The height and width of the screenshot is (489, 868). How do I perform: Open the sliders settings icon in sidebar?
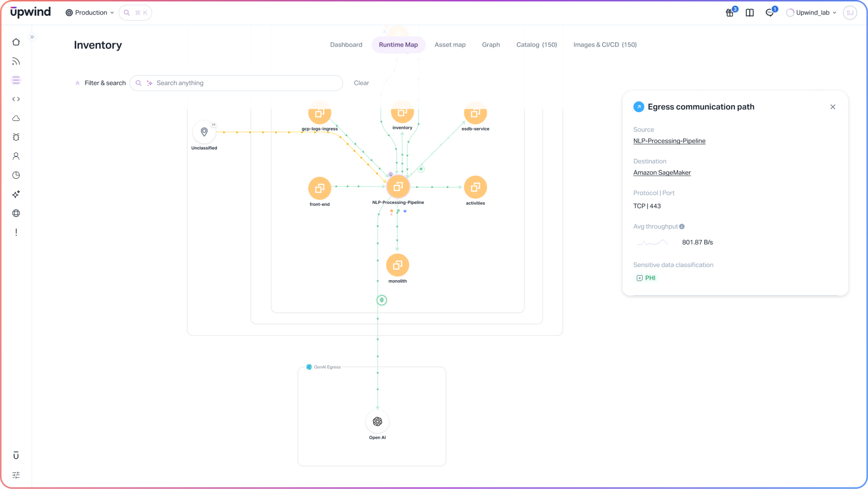point(16,475)
